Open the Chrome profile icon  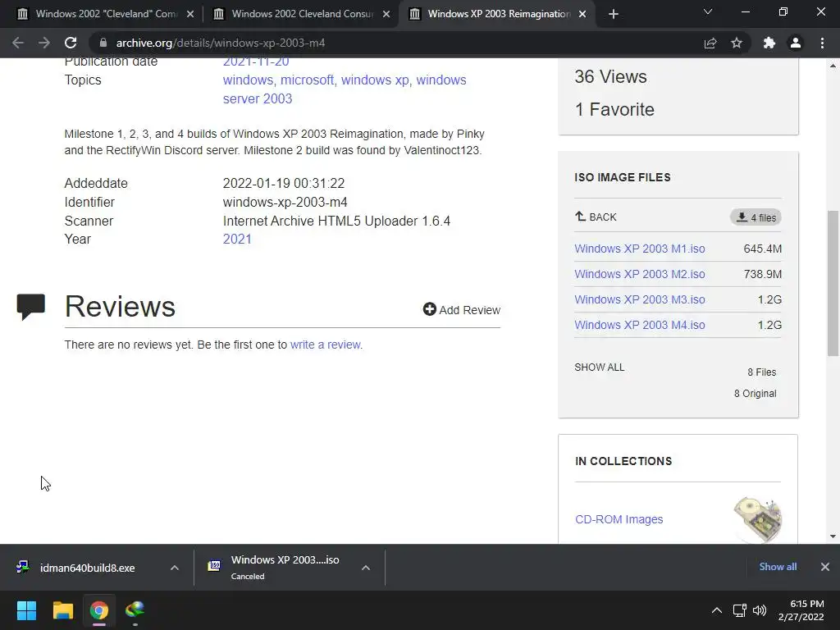point(796,43)
